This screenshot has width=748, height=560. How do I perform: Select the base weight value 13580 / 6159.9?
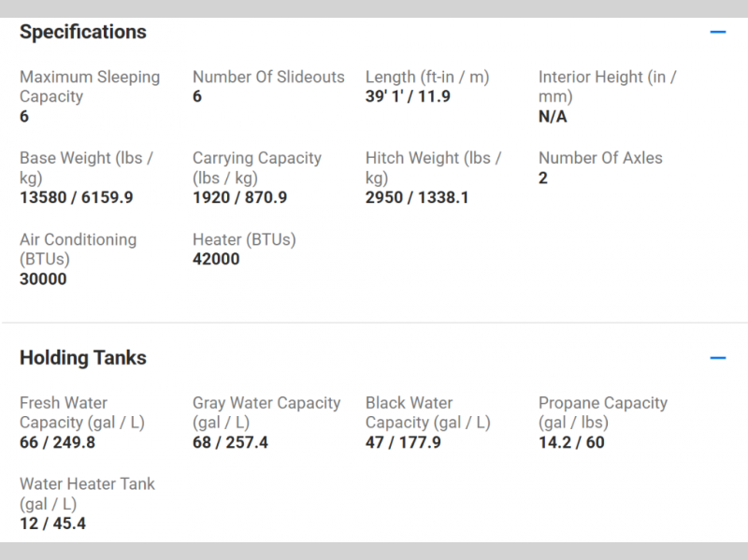[77, 197]
